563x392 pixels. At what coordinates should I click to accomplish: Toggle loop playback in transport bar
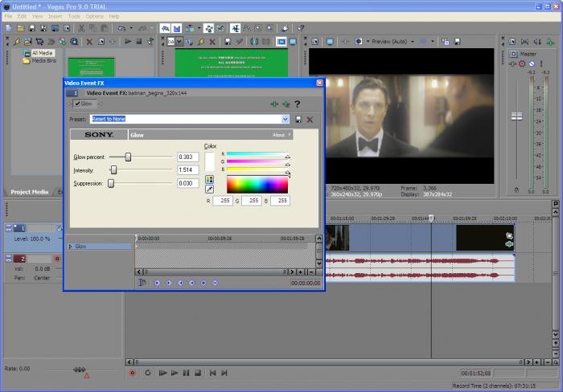pos(148,373)
